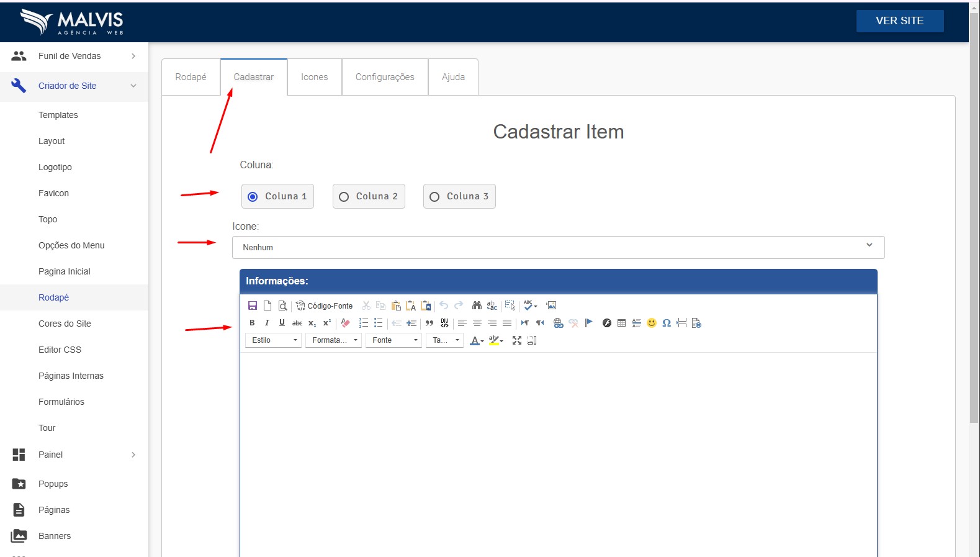Viewport: 980px width, 557px height.
Task: Open the Fonte dropdown
Action: tap(393, 340)
